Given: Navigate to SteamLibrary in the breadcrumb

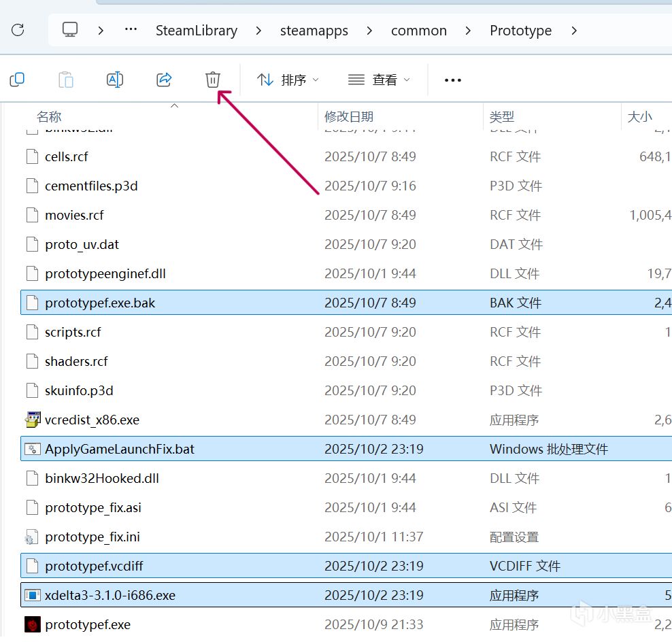Looking at the screenshot, I should pos(197,31).
